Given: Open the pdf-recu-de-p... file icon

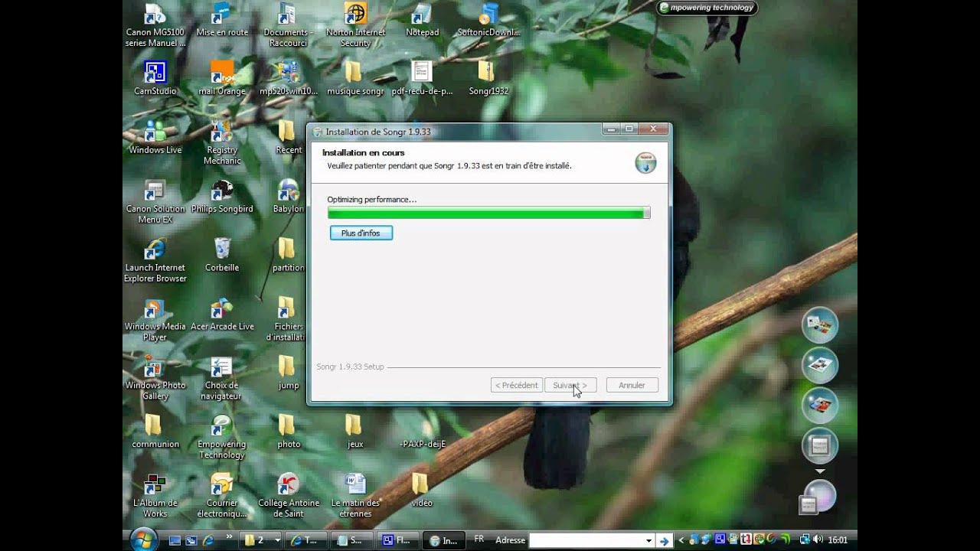Looking at the screenshot, I should coord(422,79).
